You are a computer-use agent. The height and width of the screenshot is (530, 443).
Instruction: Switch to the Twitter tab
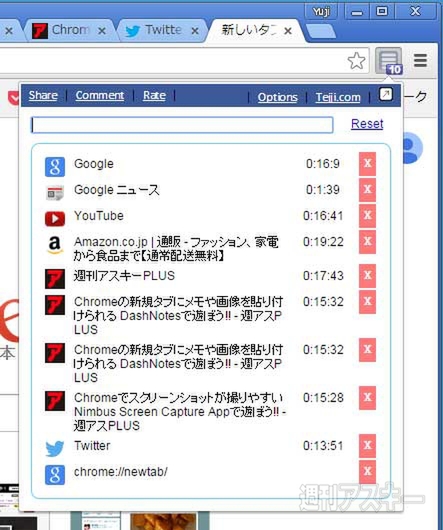tap(163, 31)
